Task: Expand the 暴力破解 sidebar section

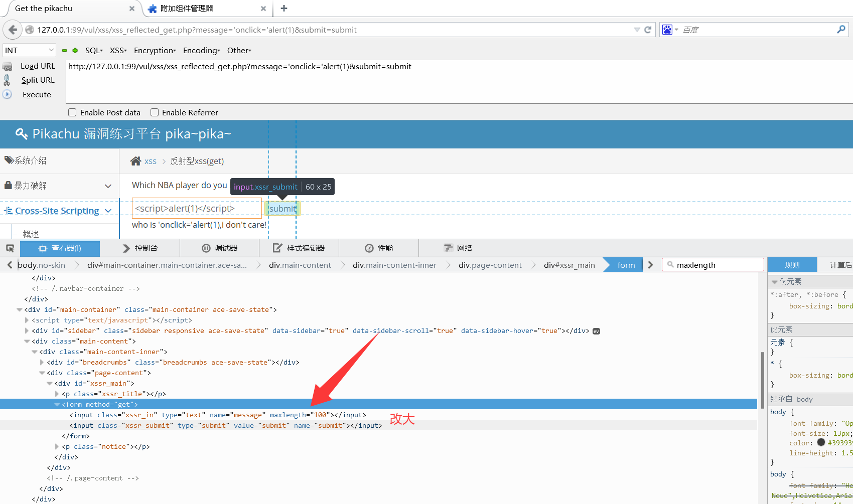Action: (x=108, y=186)
